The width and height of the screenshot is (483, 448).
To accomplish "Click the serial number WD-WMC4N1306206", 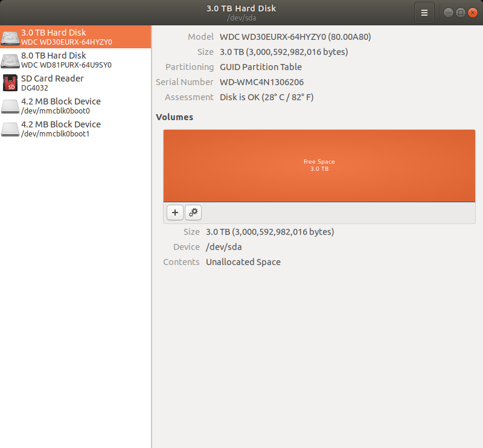I will point(261,82).
